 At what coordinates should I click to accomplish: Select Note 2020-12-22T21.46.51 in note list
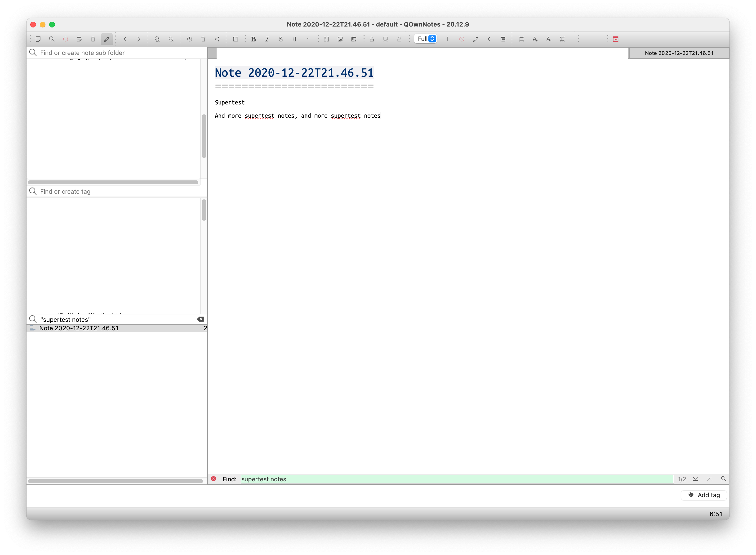pos(117,328)
